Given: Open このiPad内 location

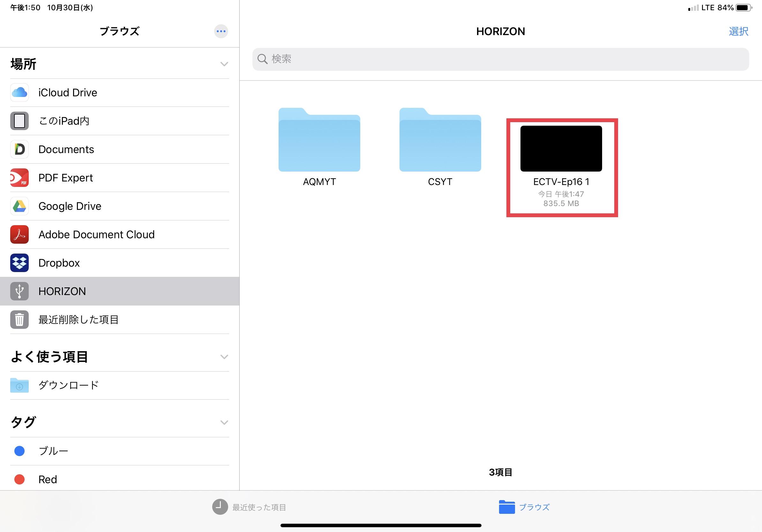Looking at the screenshot, I should click(64, 121).
